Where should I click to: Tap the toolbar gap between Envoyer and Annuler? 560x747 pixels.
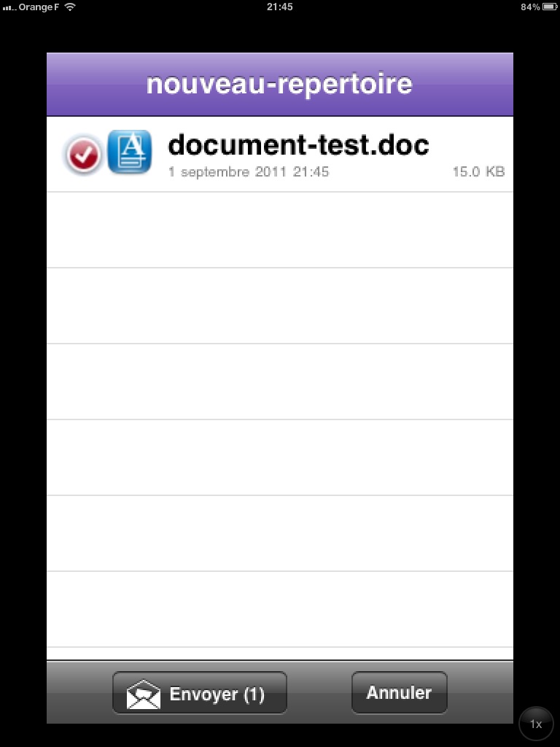pos(319,693)
